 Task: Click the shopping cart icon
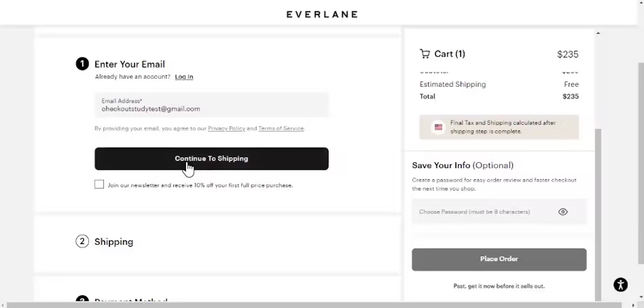click(x=425, y=54)
